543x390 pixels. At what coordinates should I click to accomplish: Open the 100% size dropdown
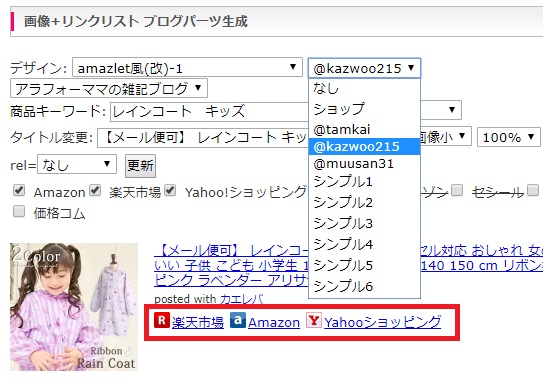(509, 137)
